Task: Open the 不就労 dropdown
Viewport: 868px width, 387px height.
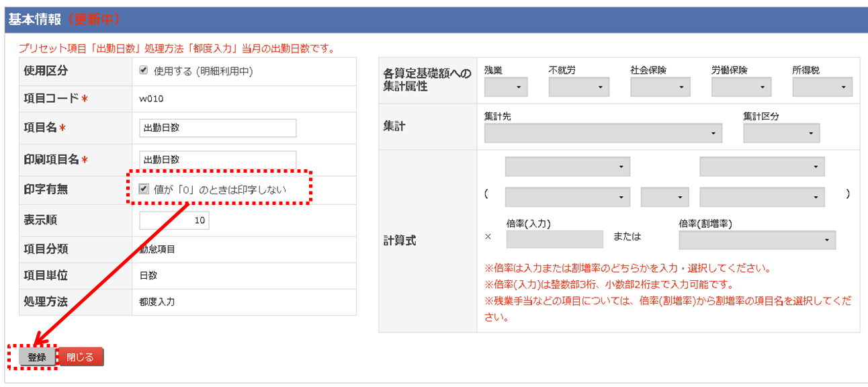Action: point(578,86)
